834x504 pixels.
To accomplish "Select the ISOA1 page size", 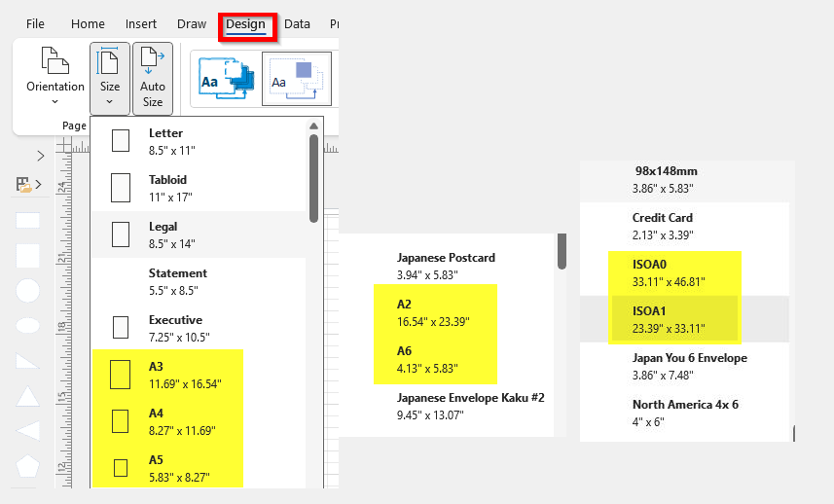I will coord(684,319).
